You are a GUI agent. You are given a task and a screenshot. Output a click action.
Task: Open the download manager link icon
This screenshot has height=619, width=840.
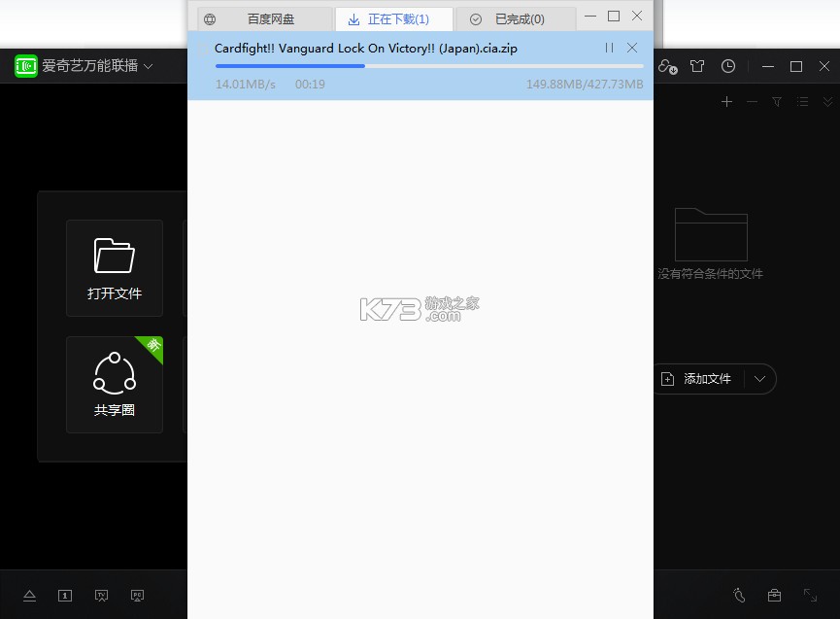click(x=667, y=66)
